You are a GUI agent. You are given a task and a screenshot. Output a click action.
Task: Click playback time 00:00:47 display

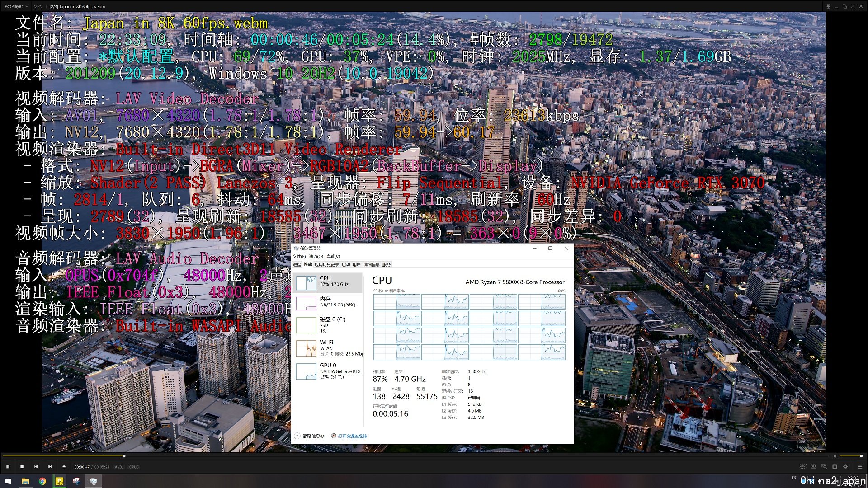click(x=82, y=467)
